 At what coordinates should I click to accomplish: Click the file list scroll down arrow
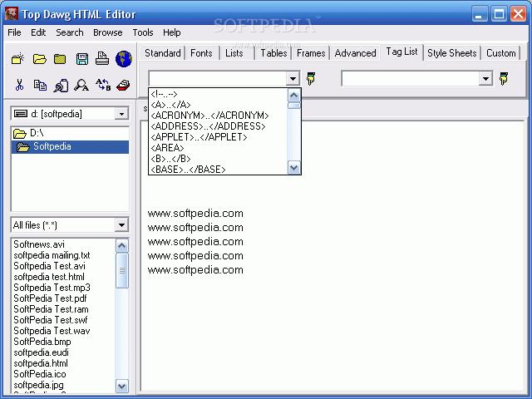click(122, 386)
